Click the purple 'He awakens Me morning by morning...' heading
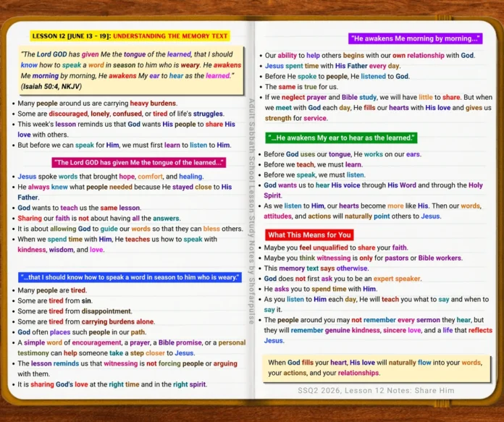The width and height of the screenshot is (504, 422). (415, 38)
